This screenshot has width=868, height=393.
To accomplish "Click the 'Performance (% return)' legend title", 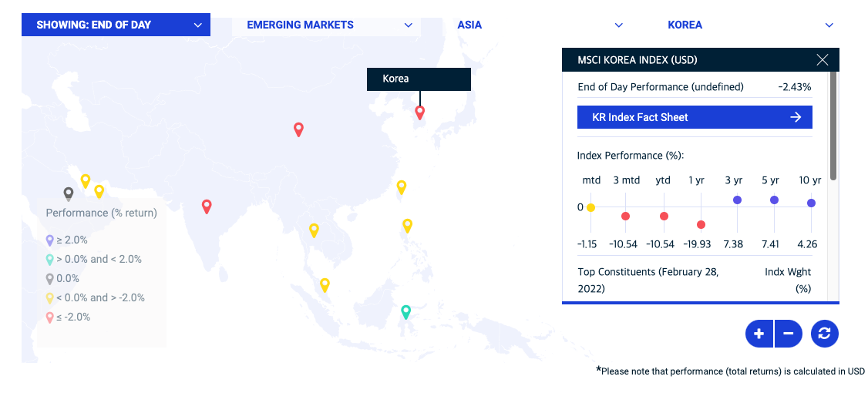I will 101,213.
